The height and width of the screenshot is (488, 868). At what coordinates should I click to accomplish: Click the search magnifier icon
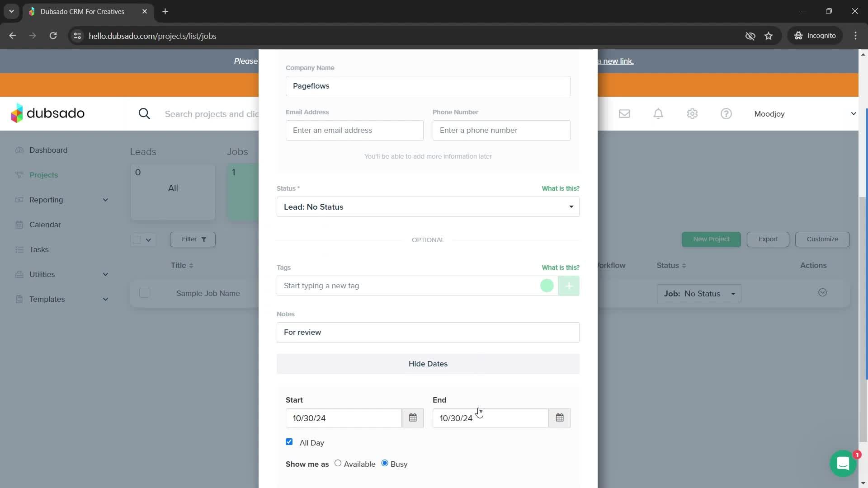pos(144,114)
